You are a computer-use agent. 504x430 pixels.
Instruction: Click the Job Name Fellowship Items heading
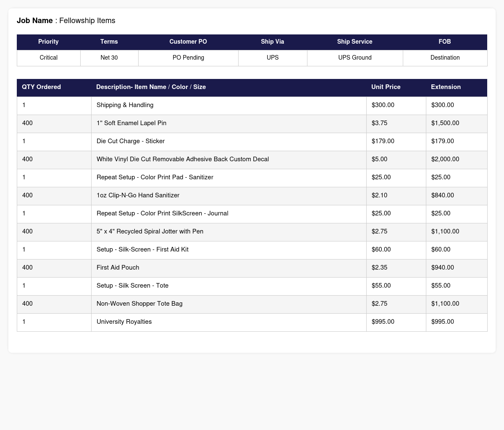tap(66, 21)
